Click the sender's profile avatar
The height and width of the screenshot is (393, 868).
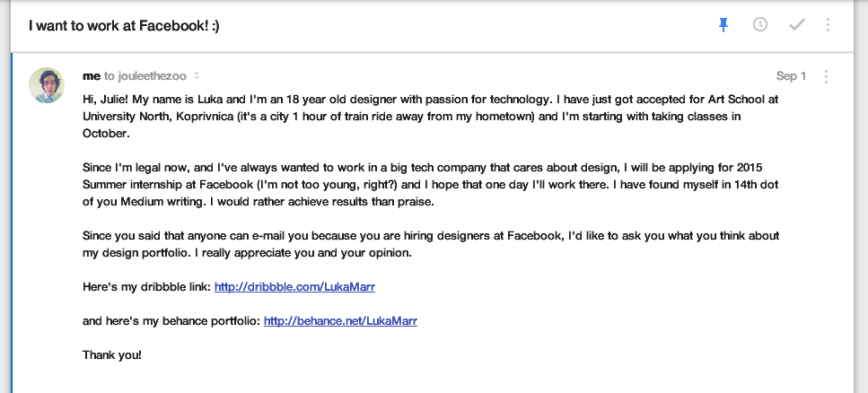coord(47,85)
